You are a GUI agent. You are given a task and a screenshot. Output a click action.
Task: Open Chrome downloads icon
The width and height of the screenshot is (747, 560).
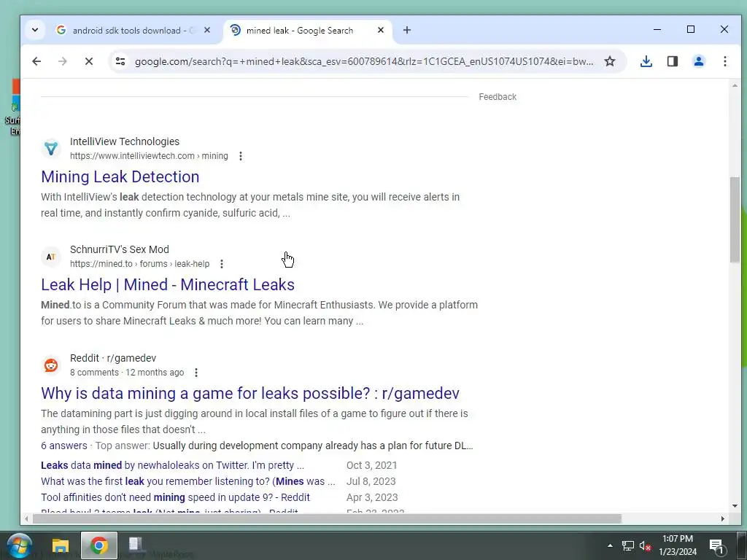point(646,61)
